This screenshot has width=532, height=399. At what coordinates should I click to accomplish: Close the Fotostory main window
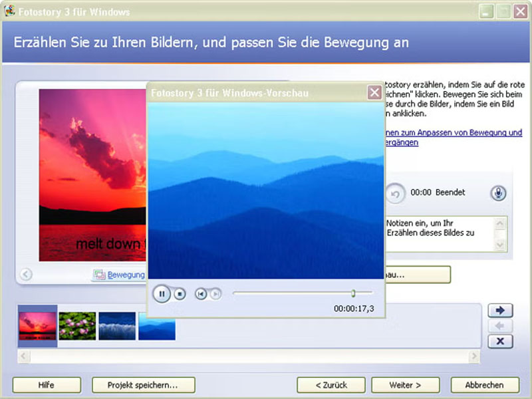pos(521,11)
